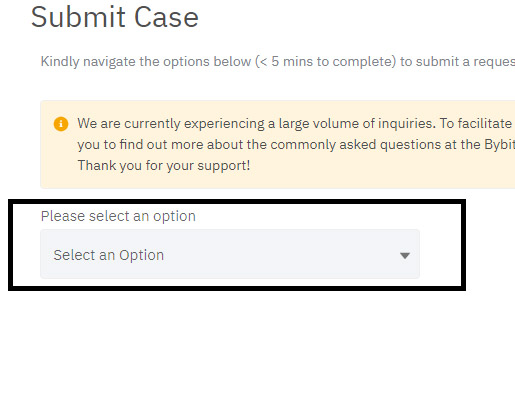Open the "Select an Option" dropdown
Screen dimensions: 515x404
click(230, 254)
